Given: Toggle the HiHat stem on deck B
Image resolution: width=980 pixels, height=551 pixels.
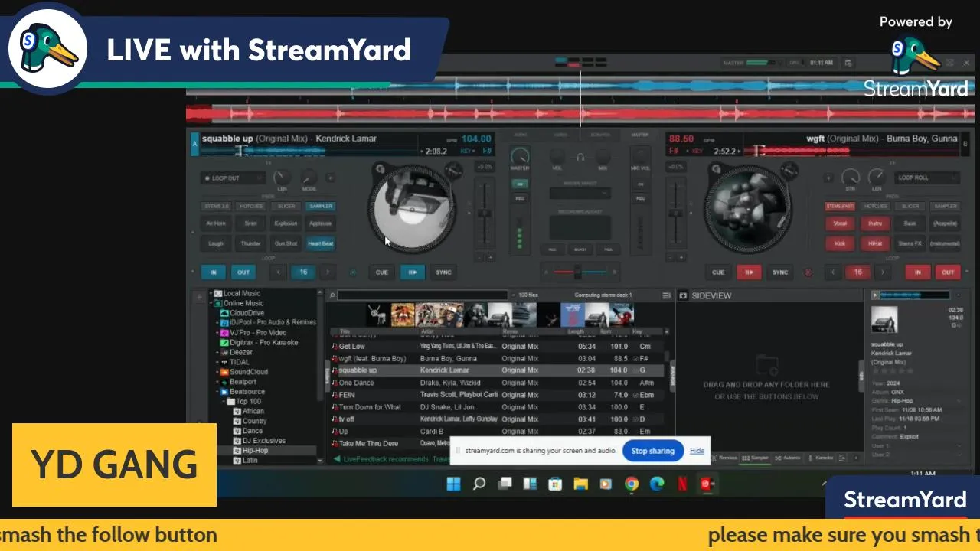Looking at the screenshot, I should click(x=875, y=244).
